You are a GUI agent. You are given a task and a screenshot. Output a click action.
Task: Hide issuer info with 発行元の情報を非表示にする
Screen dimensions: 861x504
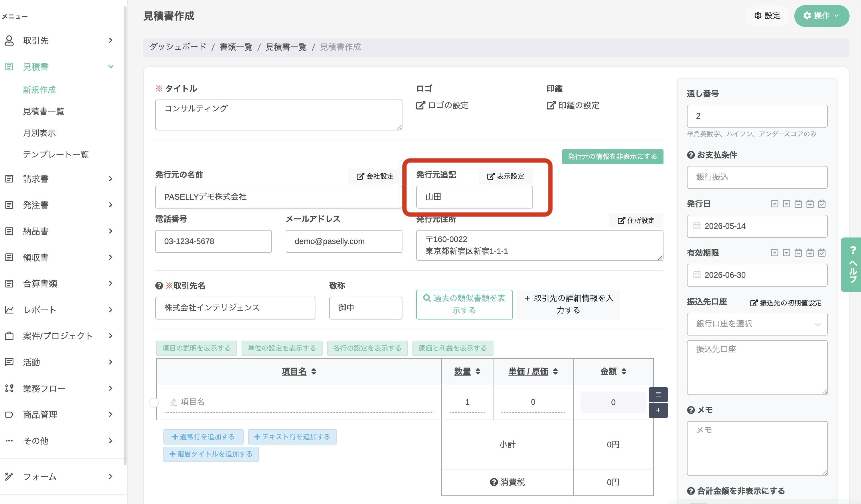(x=613, y=156)
